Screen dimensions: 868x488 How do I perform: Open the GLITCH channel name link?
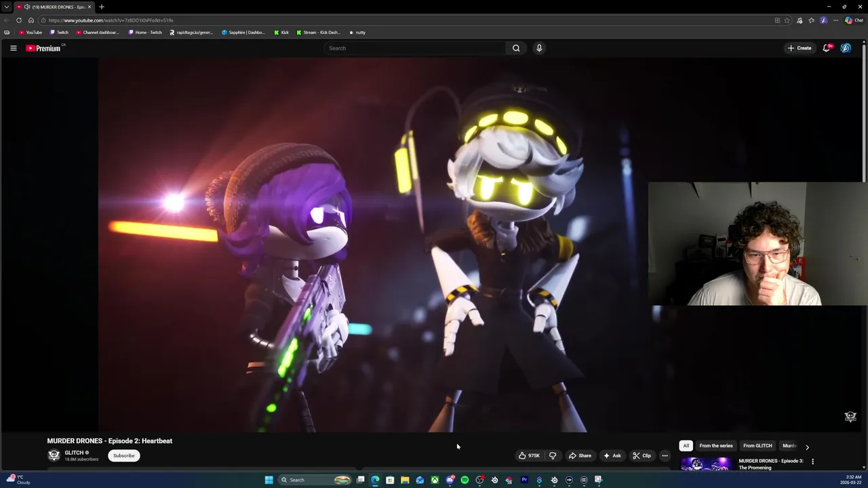point(74,453)
